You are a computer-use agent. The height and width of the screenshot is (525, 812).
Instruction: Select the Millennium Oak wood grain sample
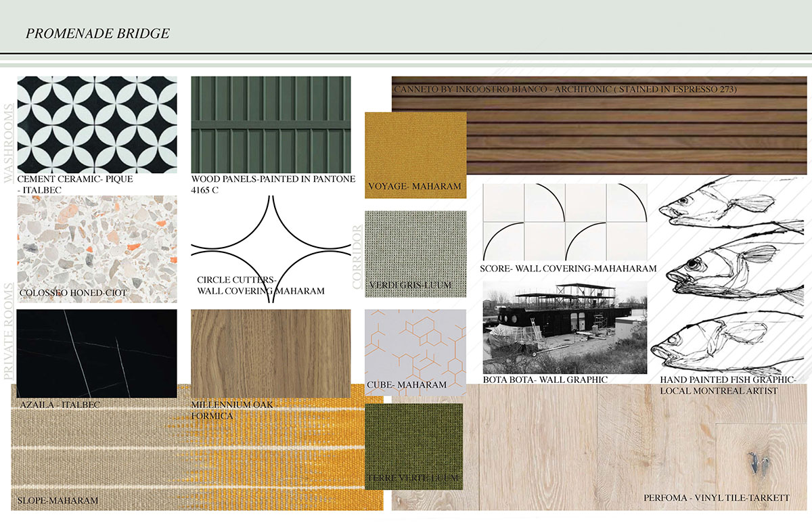(271, 354)
